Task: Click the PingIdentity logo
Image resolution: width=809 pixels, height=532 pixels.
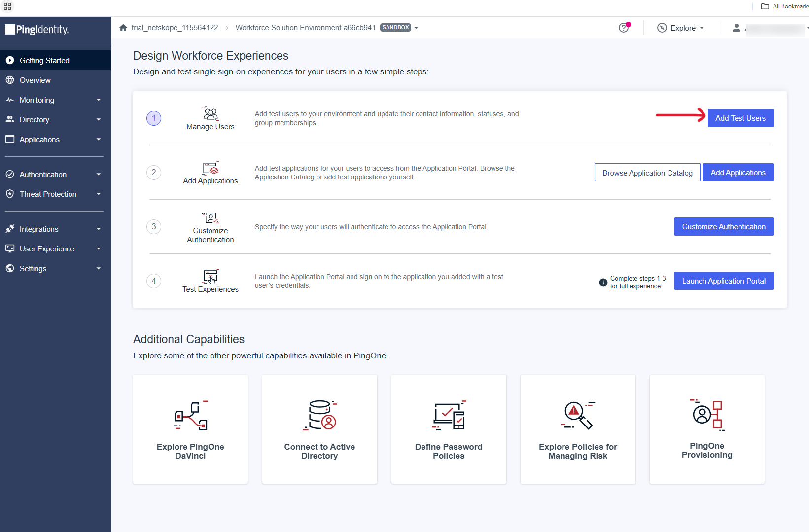Action: coord(37,30)
